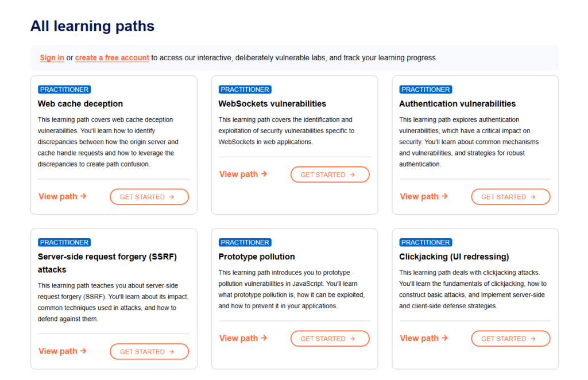Click the Sign in link
The height and width of the screenshot is (380, 588).
click(x=52, y=58)
